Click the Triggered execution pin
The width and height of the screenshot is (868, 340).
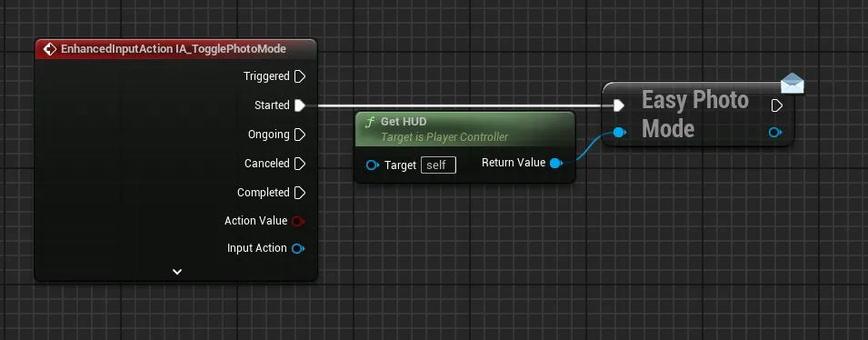pyautogui.click(x=299, y=76)
